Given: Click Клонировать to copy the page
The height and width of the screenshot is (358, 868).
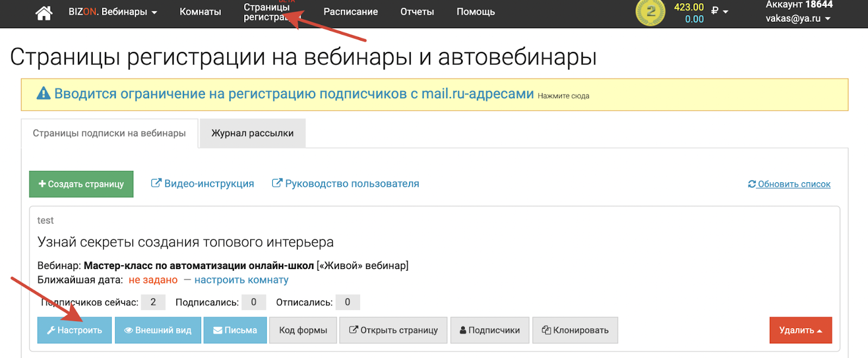Looking at the screenshot, I should coord(575,330).
